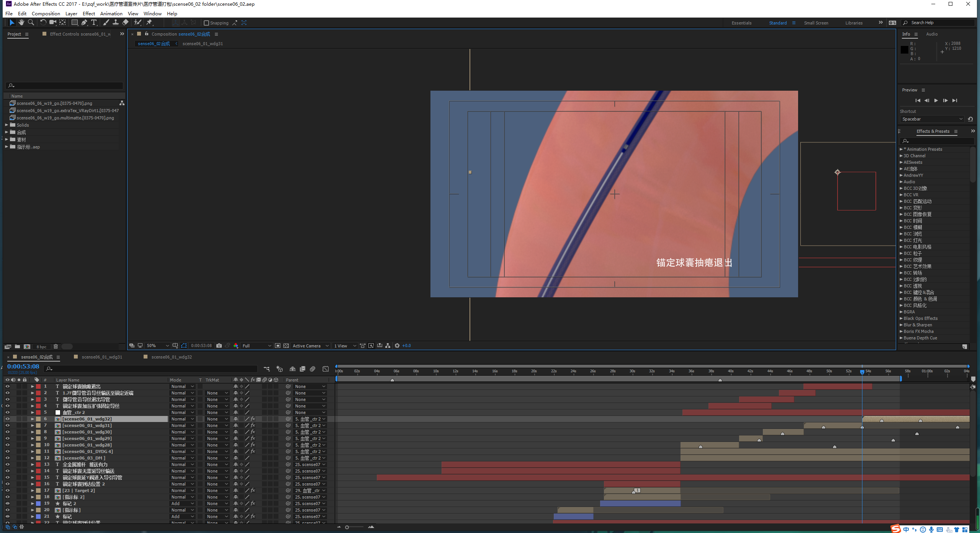The width and height of the screenshot is (980, 533).
Task: Toggle visibility of layer scsense06_01_wdg32
Action: pyautogui.click(x=7, y=419)
